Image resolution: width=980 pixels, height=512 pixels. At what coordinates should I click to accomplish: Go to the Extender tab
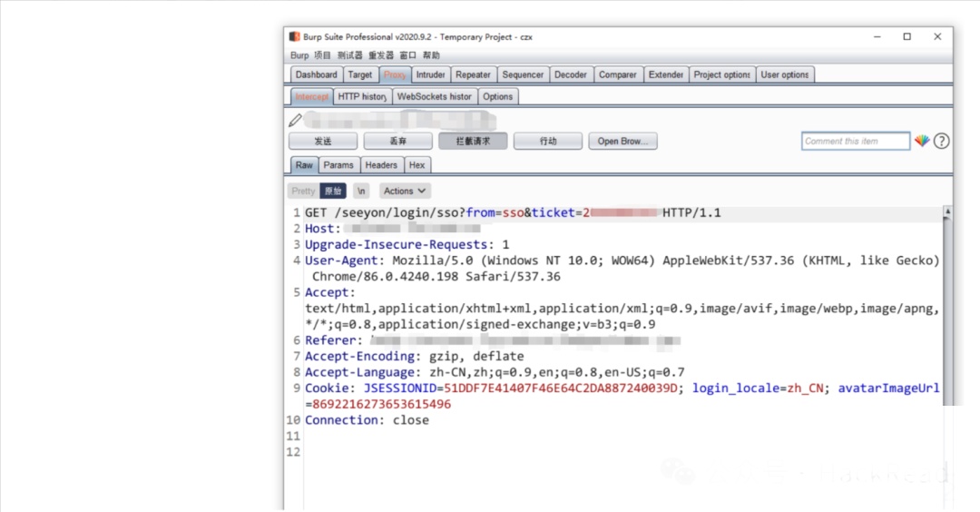(666, 74)
